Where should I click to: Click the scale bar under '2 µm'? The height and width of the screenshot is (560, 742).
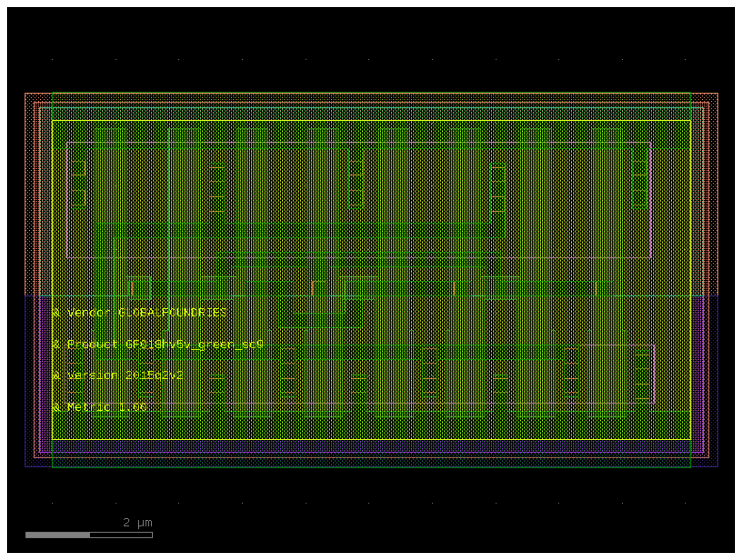pyautogui.click(x=89, y=535)
